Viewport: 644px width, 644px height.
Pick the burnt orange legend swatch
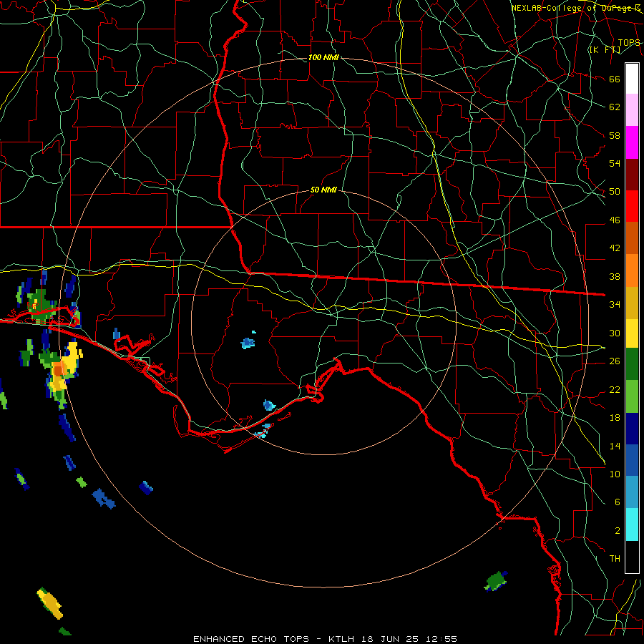point(632,238)
